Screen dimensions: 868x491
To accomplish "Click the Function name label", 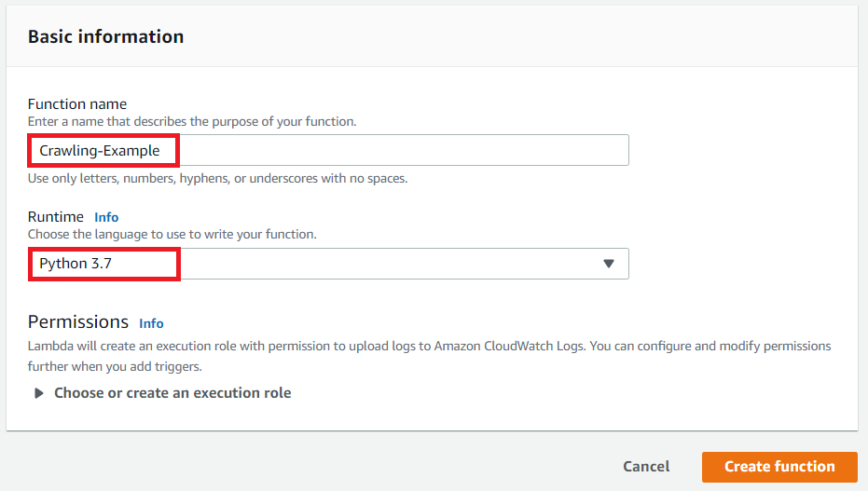I will point(77,104).
